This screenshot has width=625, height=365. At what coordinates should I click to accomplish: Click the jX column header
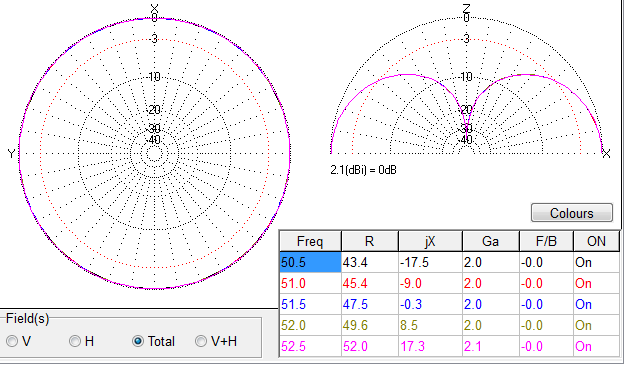[430, 241]
